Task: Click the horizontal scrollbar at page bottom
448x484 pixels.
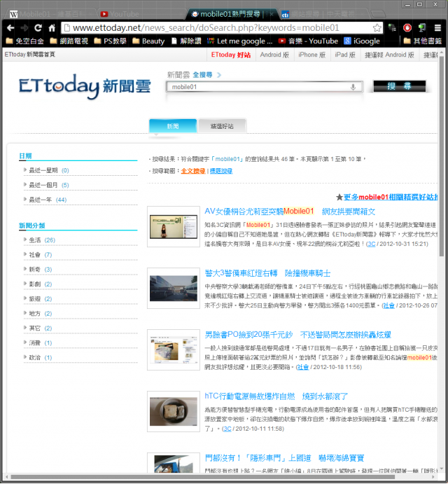Action: pyautogui.click(x=204, y=477)
